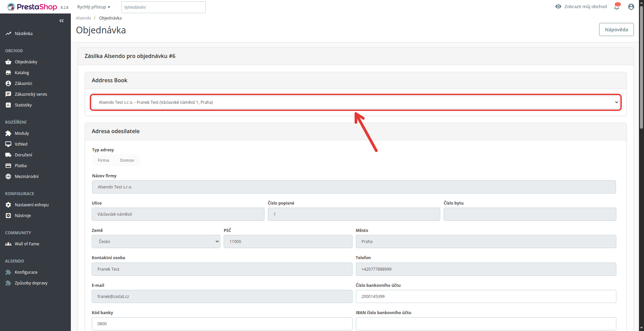Open Konfigurace under Alsendo menu
Viewport: 644px width, 331px height.
click(x=26, y=272)
